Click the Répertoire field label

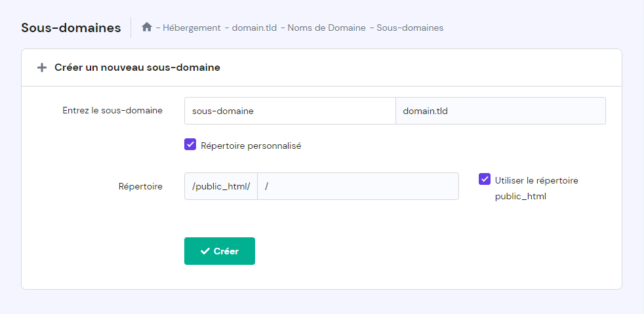tap(140, 186)
